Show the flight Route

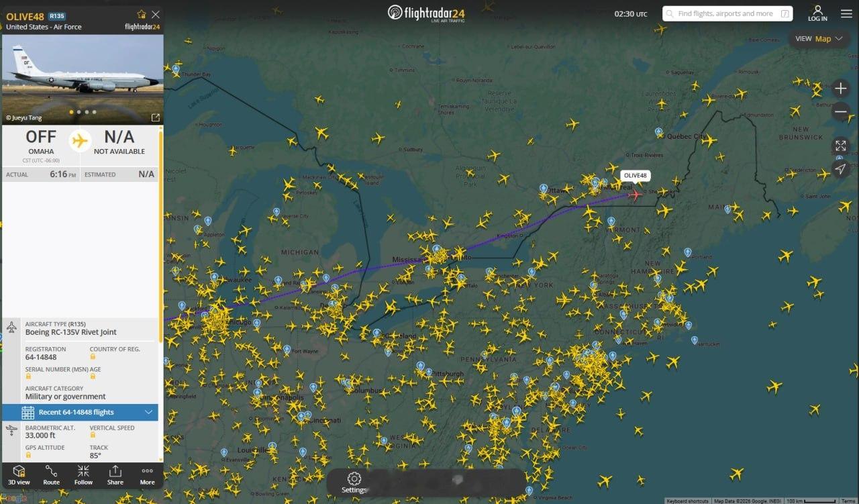coord(52,474)
